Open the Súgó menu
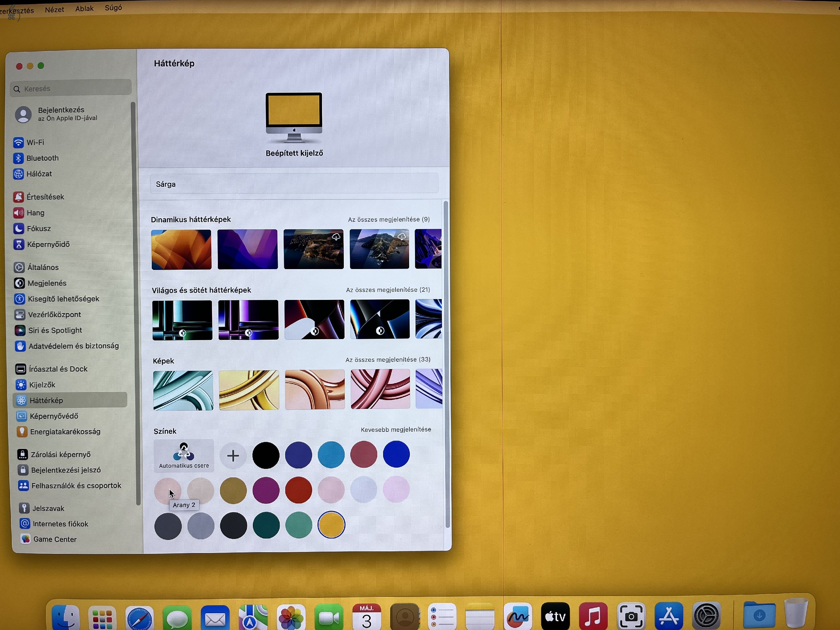Viewport: 840px width, 630px height. (x=113, y=8)
